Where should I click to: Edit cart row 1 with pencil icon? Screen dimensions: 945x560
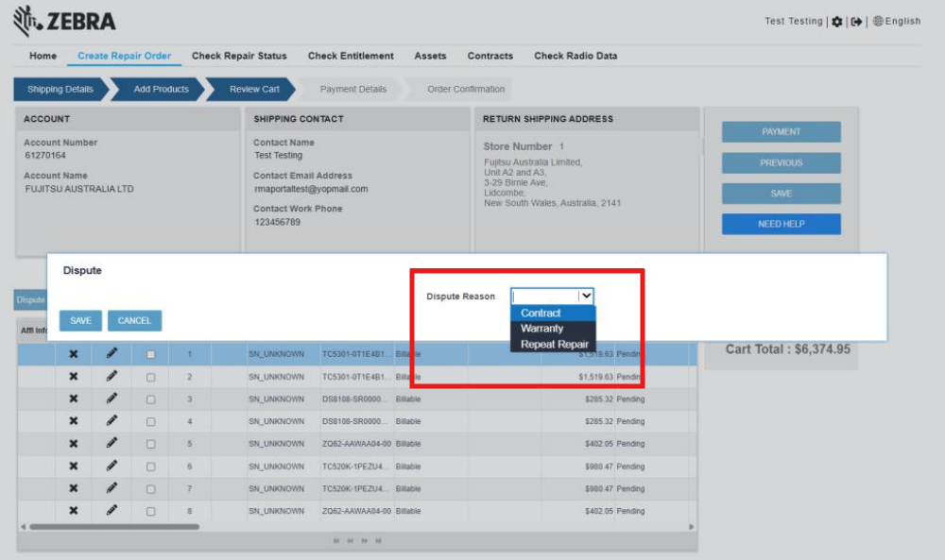tap(112, 353)
